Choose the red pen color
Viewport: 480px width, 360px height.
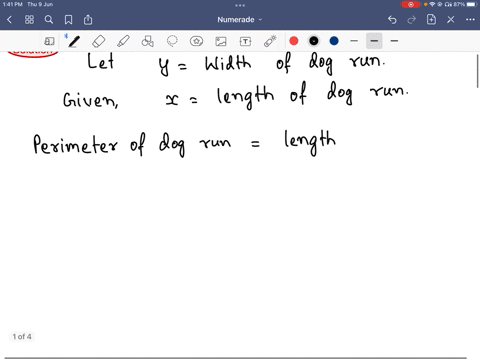(x=294, y=41)
